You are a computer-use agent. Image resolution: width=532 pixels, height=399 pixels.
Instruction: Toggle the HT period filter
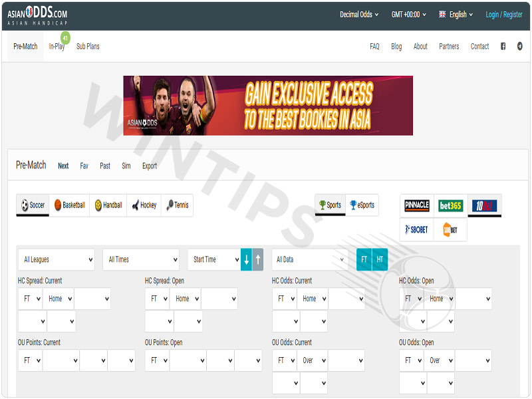click(380, 259)
